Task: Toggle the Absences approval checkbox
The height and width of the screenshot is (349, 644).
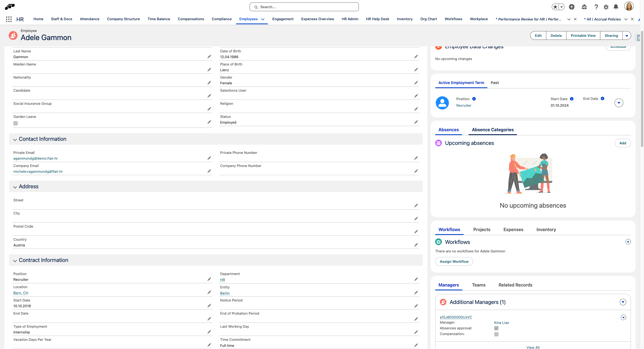Action: (x=496, y=328)
